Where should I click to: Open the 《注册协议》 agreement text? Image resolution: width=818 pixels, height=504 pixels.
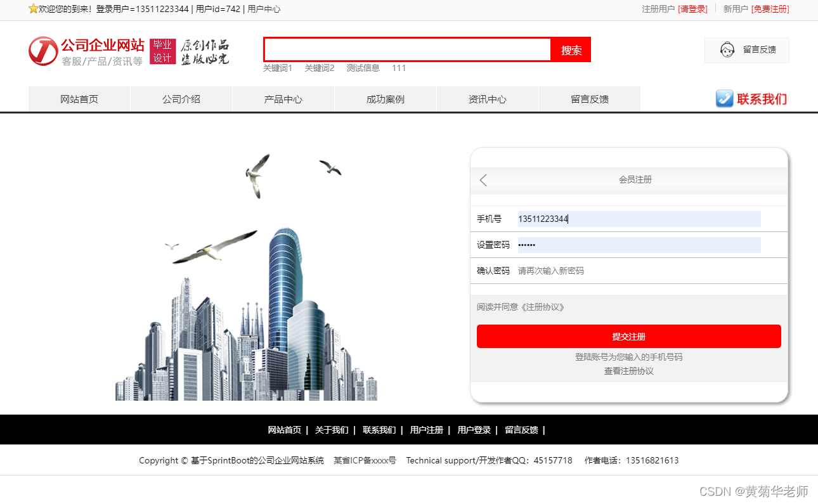(x=543, y=307)
